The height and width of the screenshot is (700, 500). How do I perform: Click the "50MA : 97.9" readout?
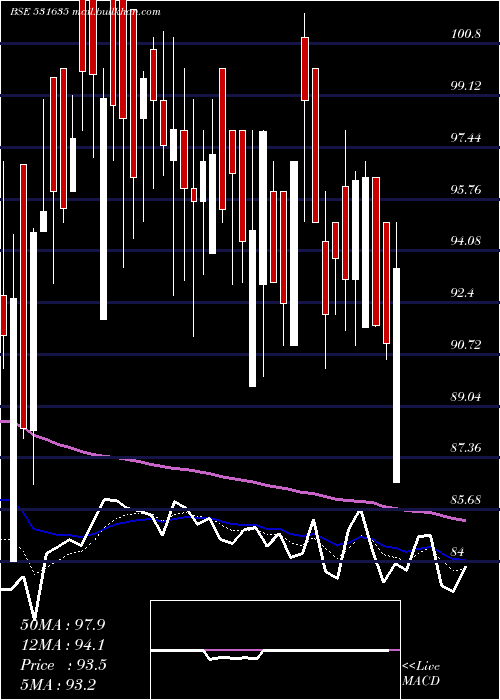click(63, 625)
